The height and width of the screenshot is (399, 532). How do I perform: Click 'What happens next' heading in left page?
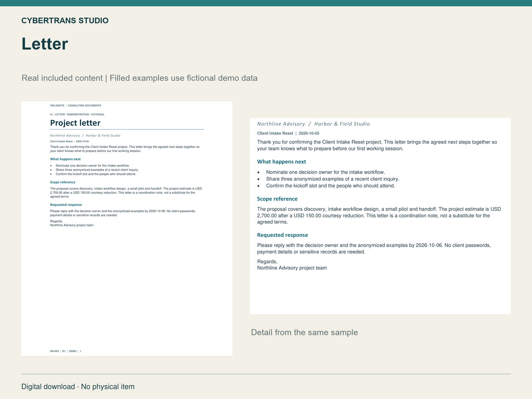[x=65, y=159]
